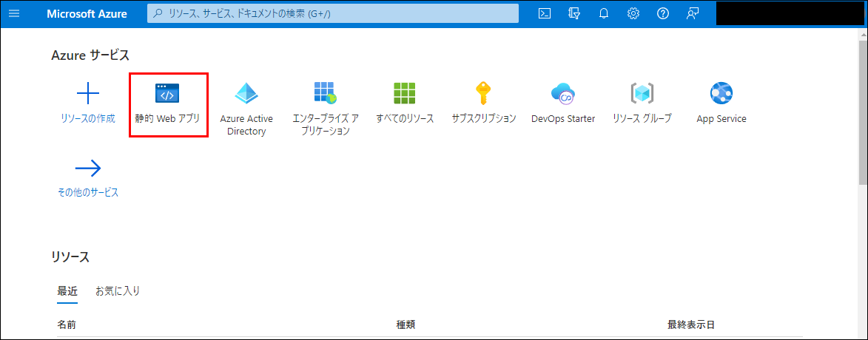Click the 最終表示日 column header
Viewport: 868px width, 340px height.
coord(691,324)
